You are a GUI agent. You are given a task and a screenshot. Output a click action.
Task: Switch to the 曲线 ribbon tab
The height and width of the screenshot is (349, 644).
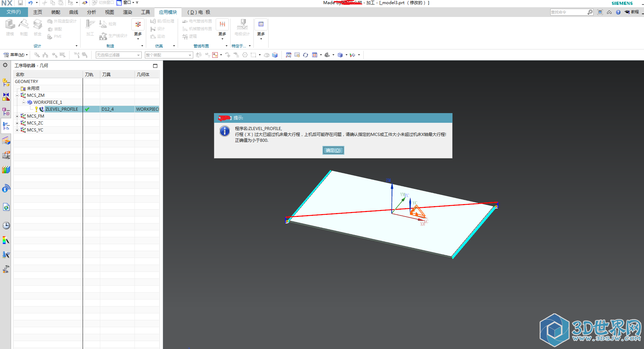click(74, 12)
